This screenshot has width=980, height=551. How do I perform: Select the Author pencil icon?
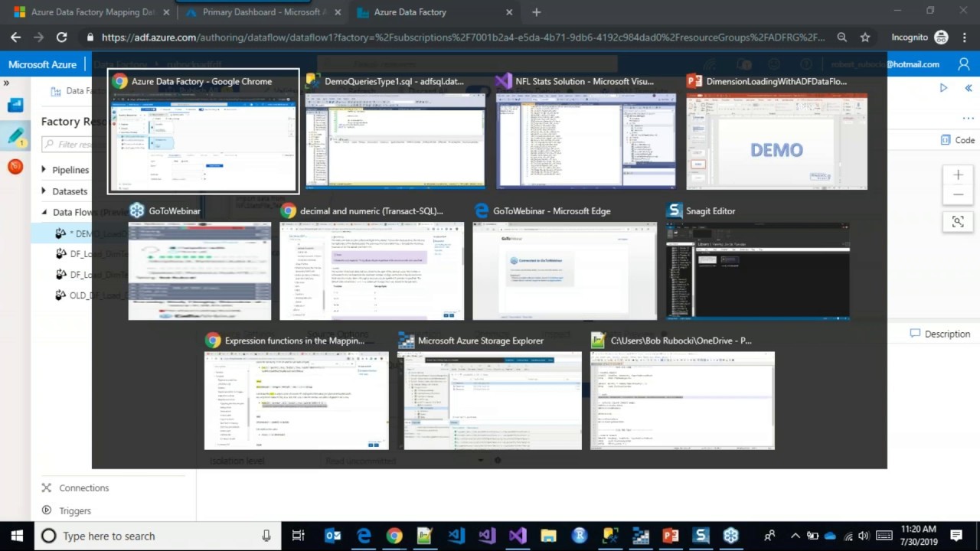[15, 136]
